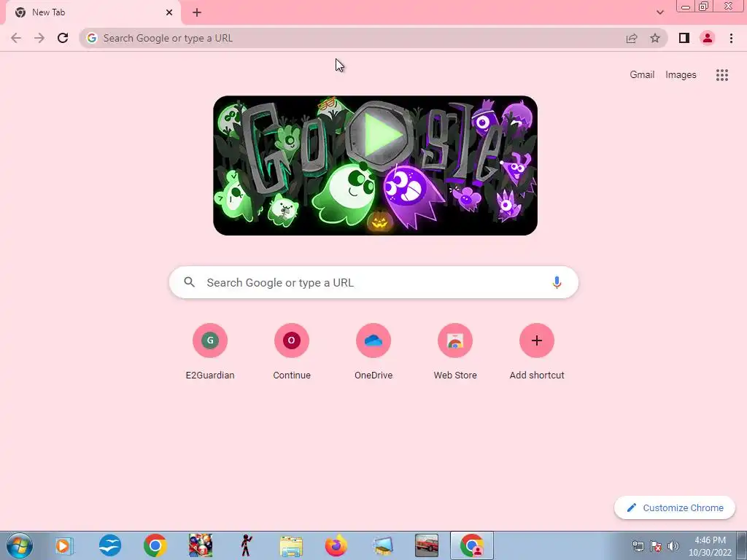Open the Chrome three-dot menu
The image size is (747, 560).
pos(731,38)
